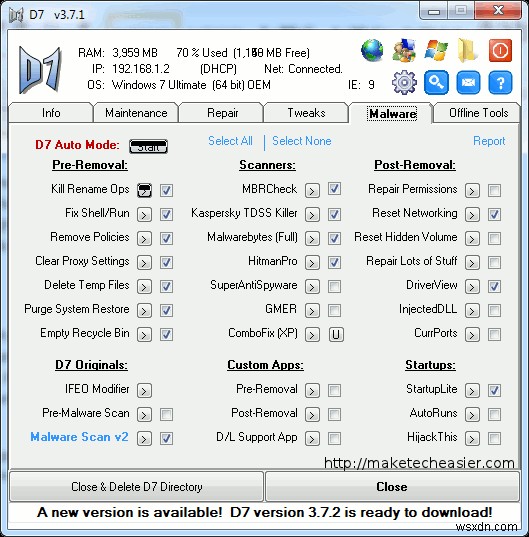Screen dimensions: 529x537
Task: Click the red power icon
Action: (500, 51)
